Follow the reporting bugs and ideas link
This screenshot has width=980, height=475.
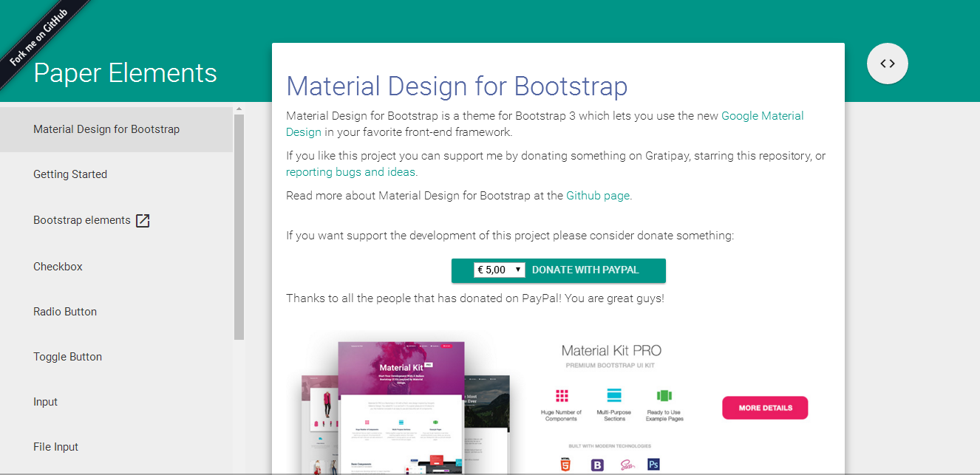click(351, 172)
